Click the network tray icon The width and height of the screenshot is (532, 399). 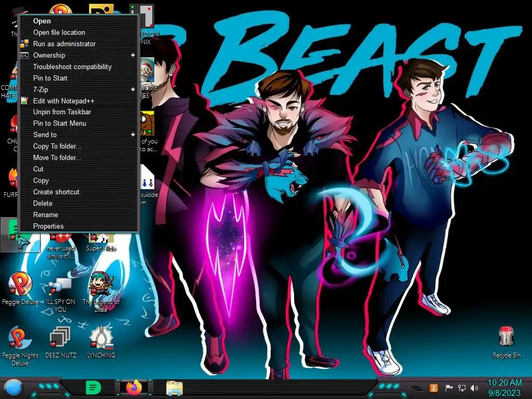point(462,388)
